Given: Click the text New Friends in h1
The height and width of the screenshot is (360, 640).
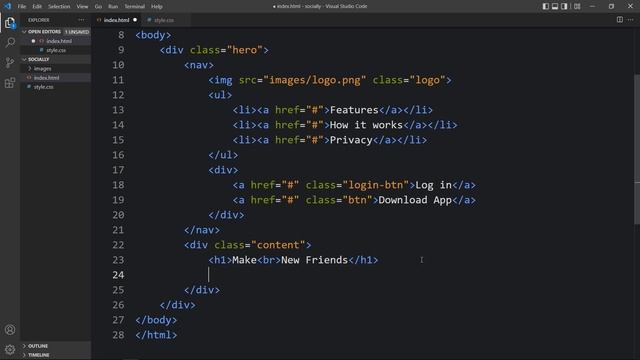Looking at the screenshot, I should click(x=314, y=260).
